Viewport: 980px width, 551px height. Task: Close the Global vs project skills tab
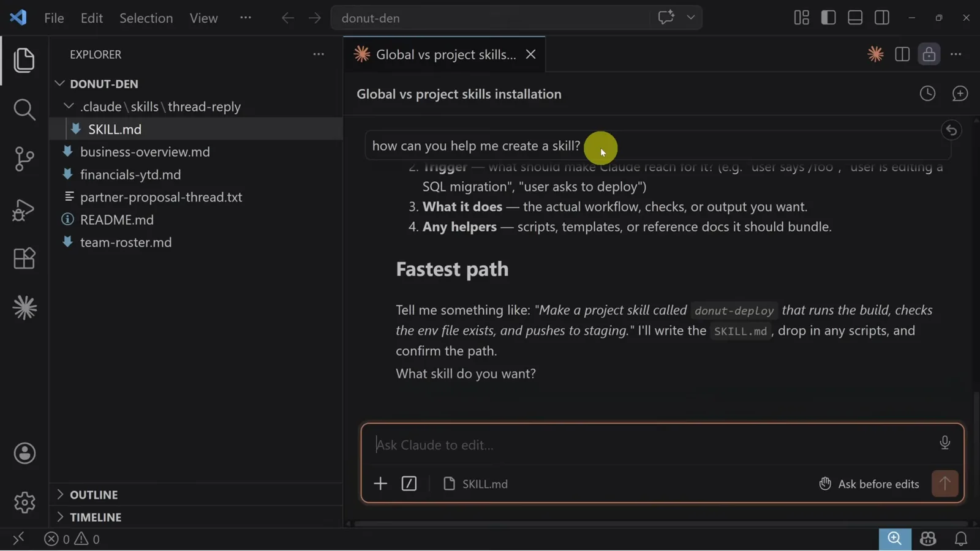tap(530, 54)
